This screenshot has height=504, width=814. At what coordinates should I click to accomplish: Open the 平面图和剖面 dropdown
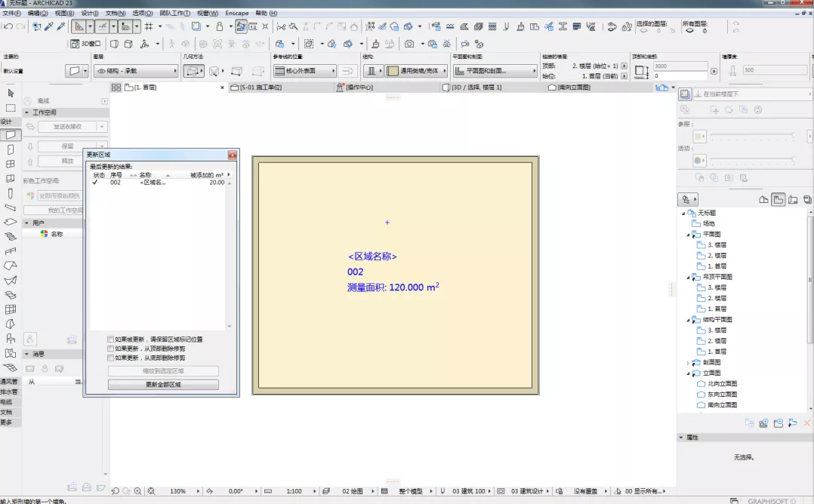[x=495, y=70]
